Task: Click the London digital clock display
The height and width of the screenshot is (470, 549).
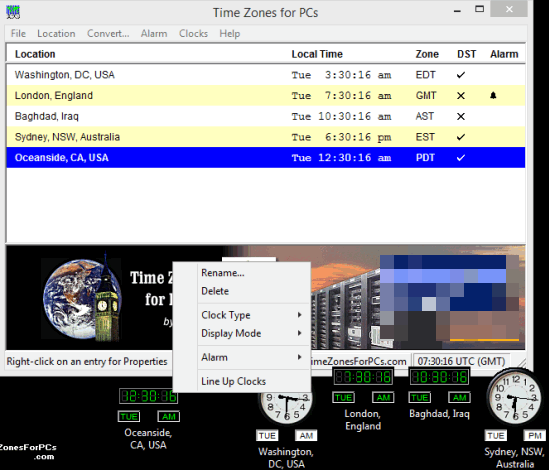Action: [363, 377]
